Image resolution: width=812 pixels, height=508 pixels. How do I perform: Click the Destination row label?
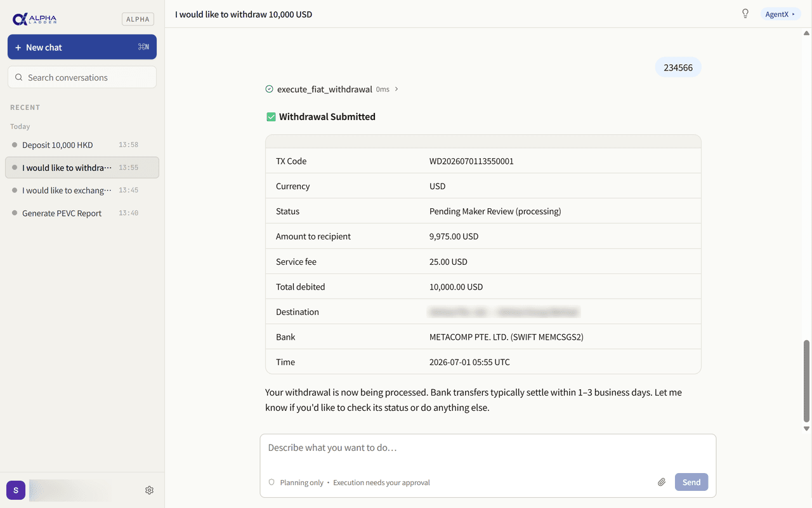(x=298, y=312)
